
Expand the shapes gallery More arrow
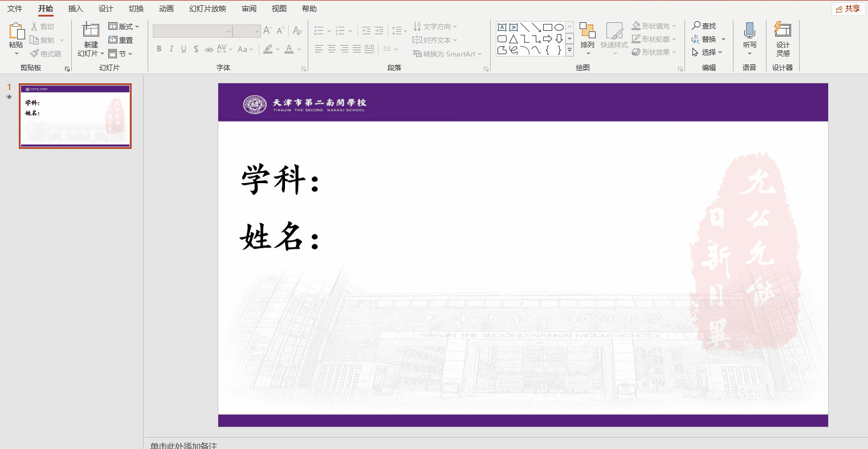click(569, 50)
